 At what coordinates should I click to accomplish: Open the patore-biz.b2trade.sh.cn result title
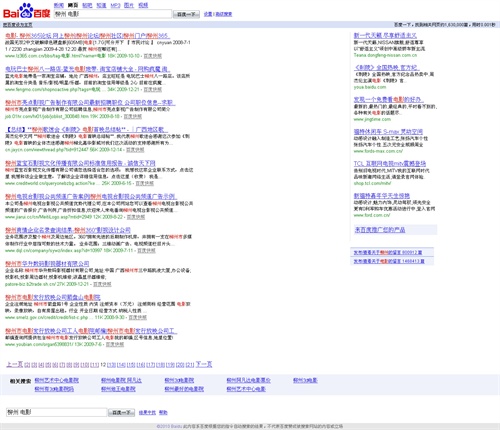point(47,264)
